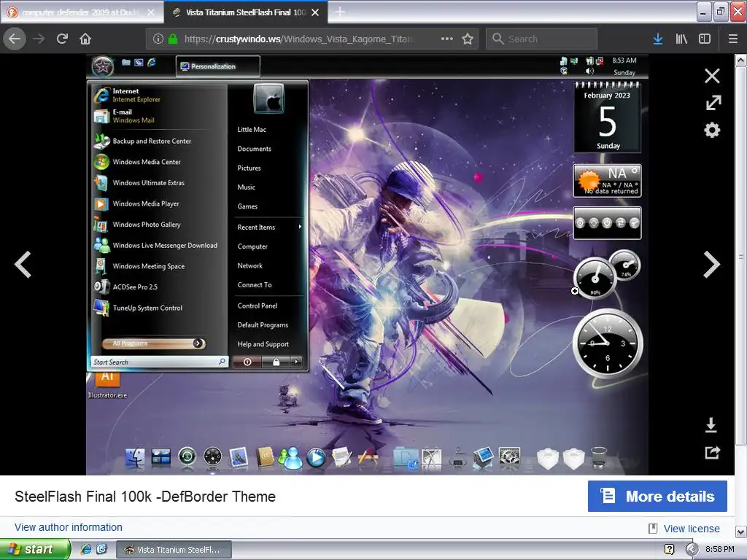Image resolution: width=747 pixels, height=560 pixels.
Task: Select Backup and Restore Center
Action: 158,141
